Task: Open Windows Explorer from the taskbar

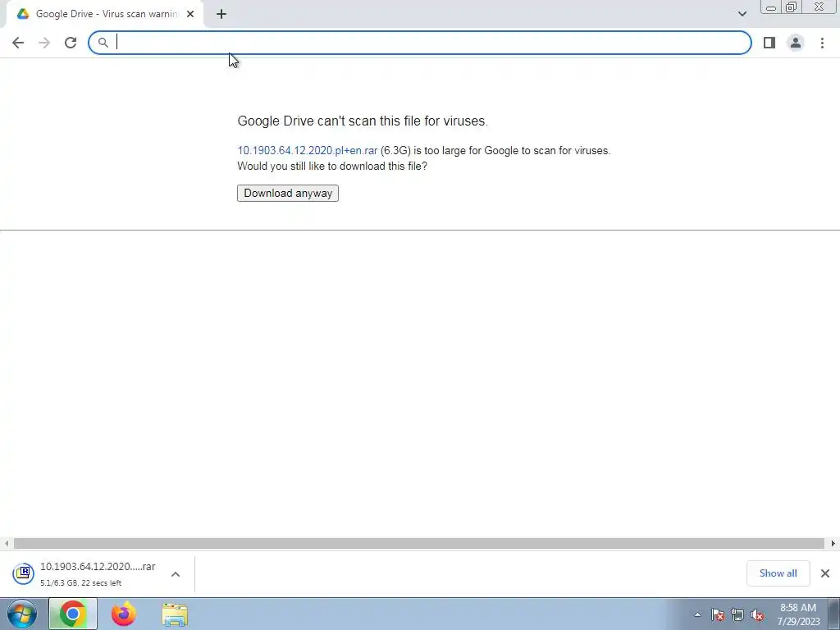Action: [x=175, y=614]
